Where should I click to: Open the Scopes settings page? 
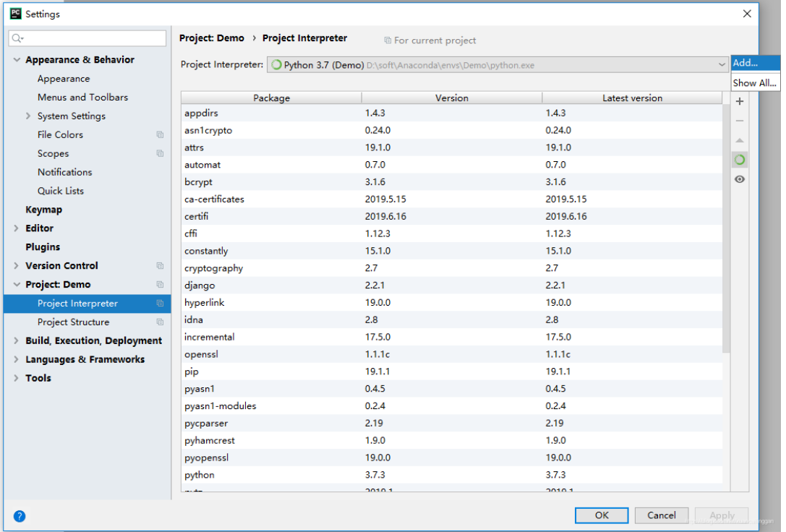53,153
